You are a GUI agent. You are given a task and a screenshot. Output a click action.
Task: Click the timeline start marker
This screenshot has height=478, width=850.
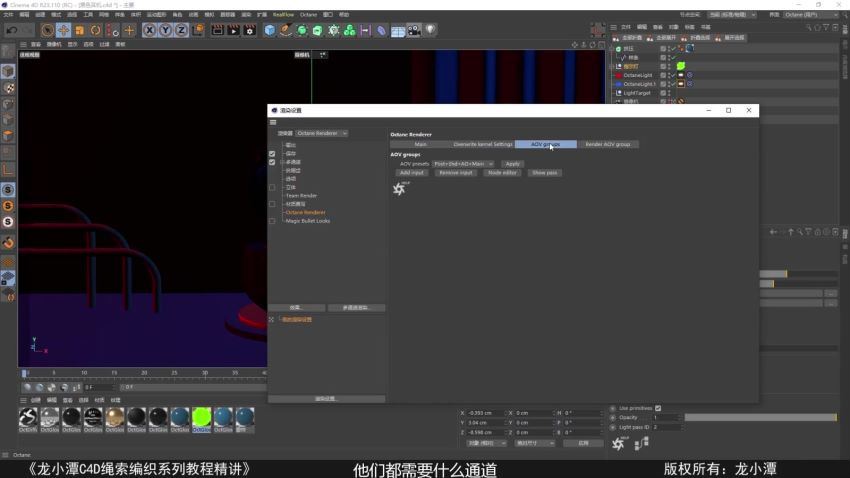(24, 373)
